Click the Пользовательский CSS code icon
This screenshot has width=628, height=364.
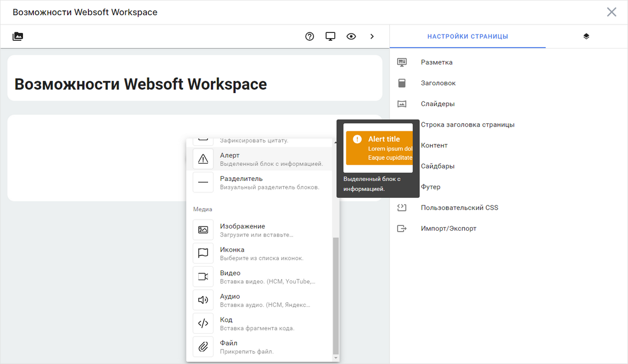point(402,207)
